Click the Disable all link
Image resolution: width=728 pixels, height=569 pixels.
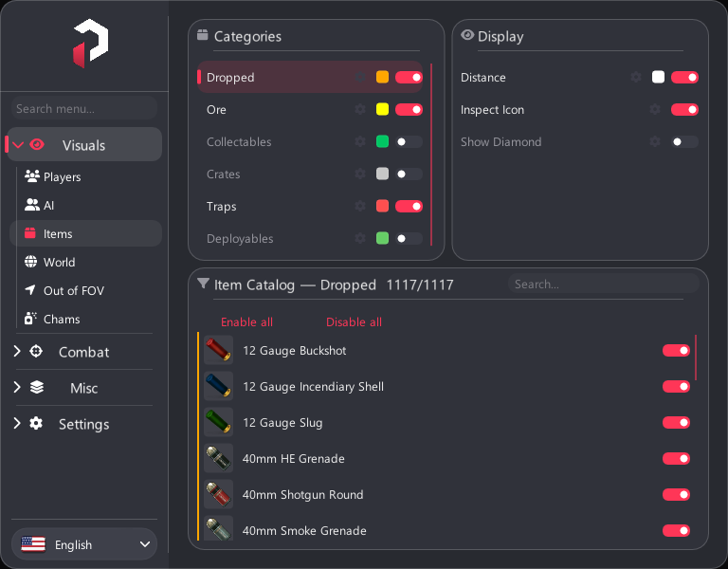pos(354,321)
